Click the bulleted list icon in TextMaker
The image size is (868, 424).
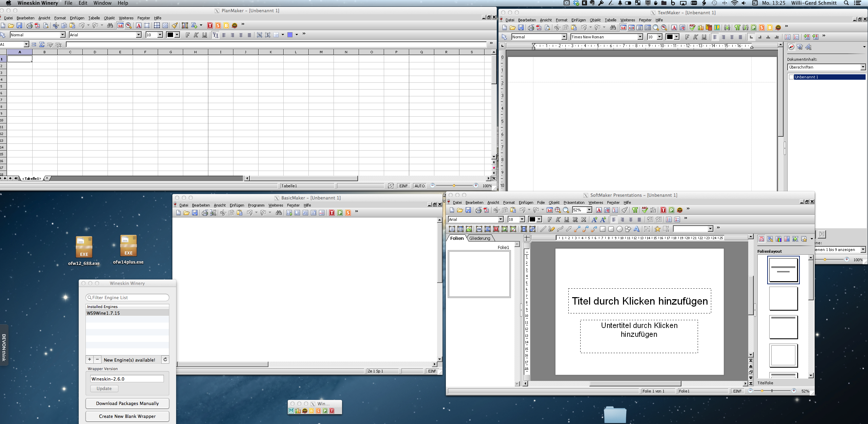[788, 37]
